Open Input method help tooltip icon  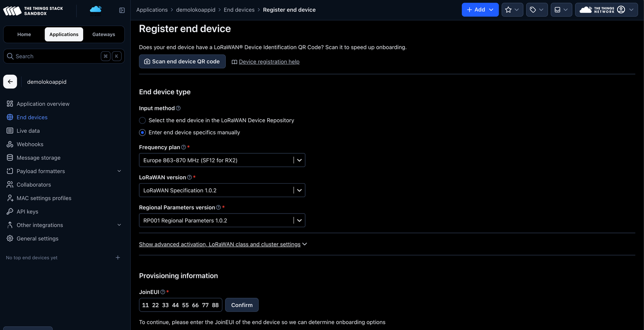tap(178, 108)
